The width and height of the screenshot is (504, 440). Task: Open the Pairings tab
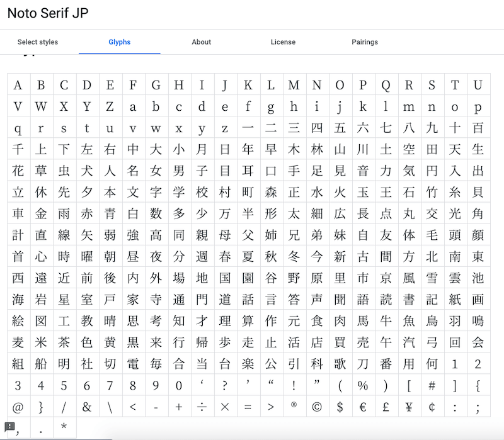tap(365, 42)
